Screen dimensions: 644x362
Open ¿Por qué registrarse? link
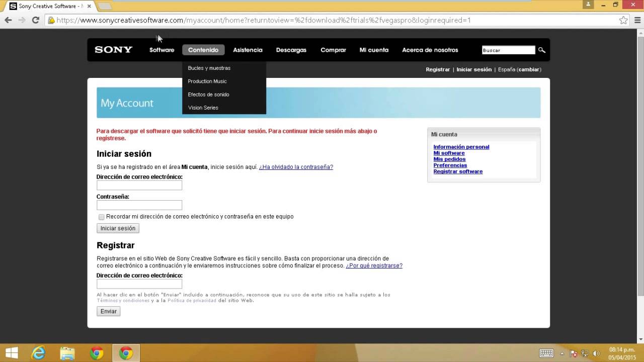click(374, 265)
